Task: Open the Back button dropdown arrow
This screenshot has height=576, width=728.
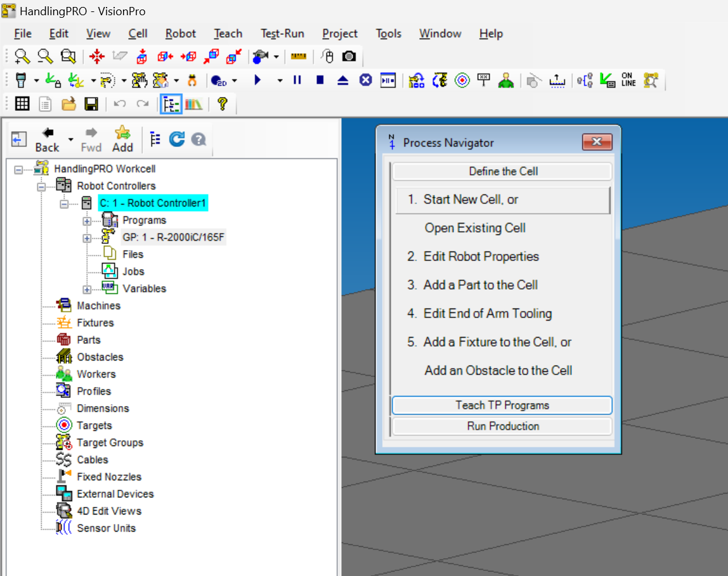Action: [70, 139]
